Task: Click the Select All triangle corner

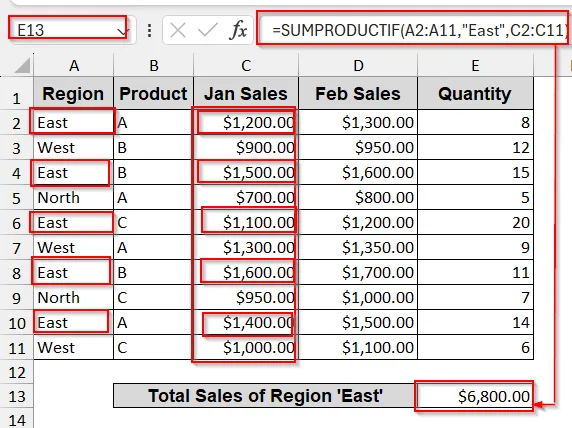Action: pyautogui.click(x=22, y=66)
